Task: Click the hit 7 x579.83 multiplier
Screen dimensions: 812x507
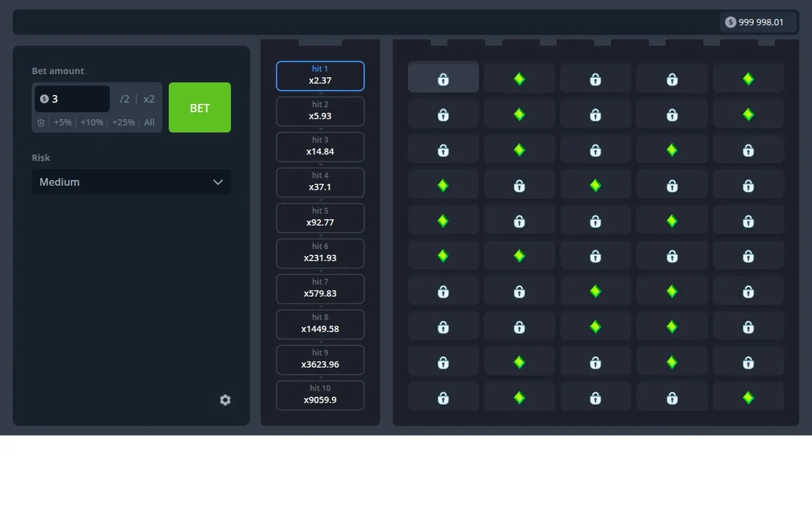Action: pyautogui.click(x=320, y=289)
